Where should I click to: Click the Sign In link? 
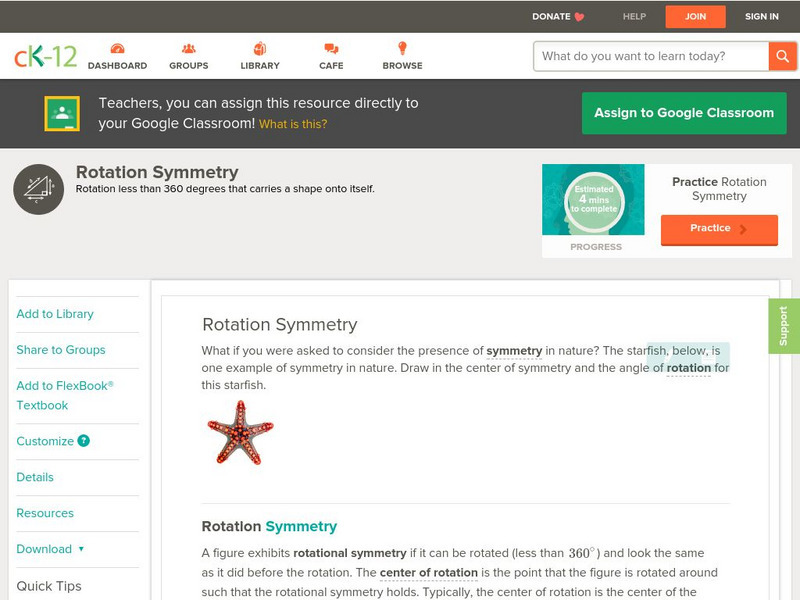[x=762, y=16]
